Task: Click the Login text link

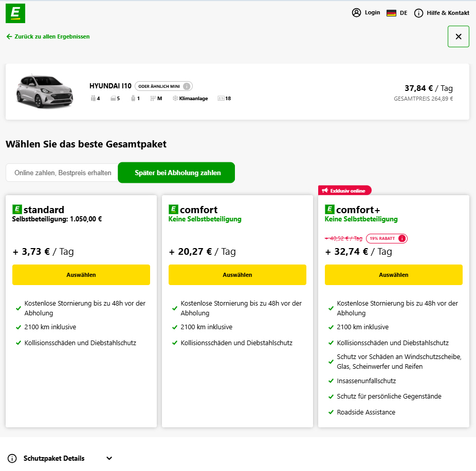Action: (373, 12)
